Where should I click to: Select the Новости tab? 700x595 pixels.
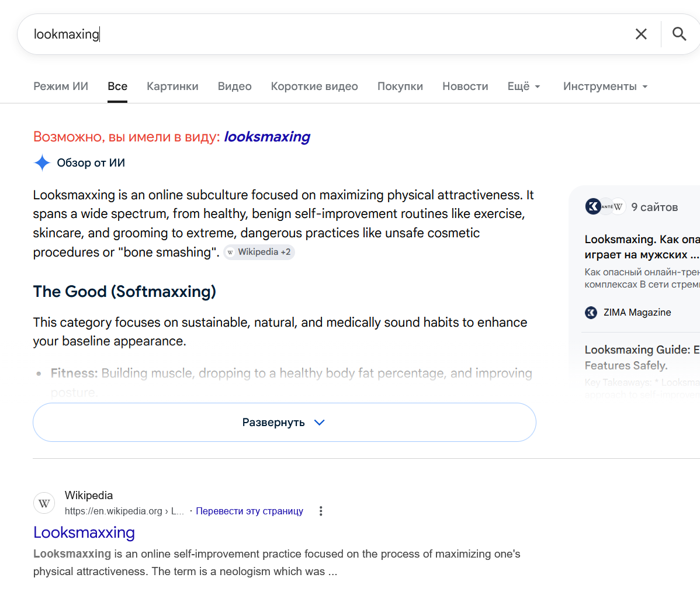coord(465,87)
